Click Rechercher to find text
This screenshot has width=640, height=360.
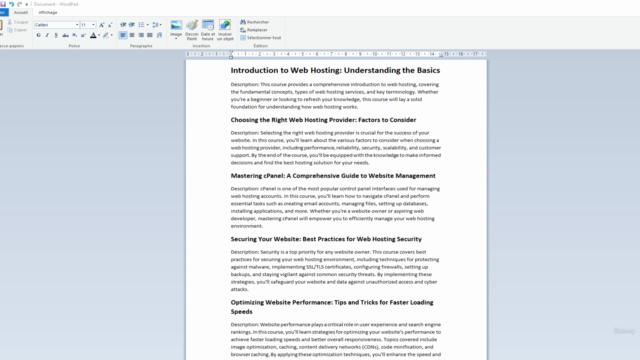[255, 22]
